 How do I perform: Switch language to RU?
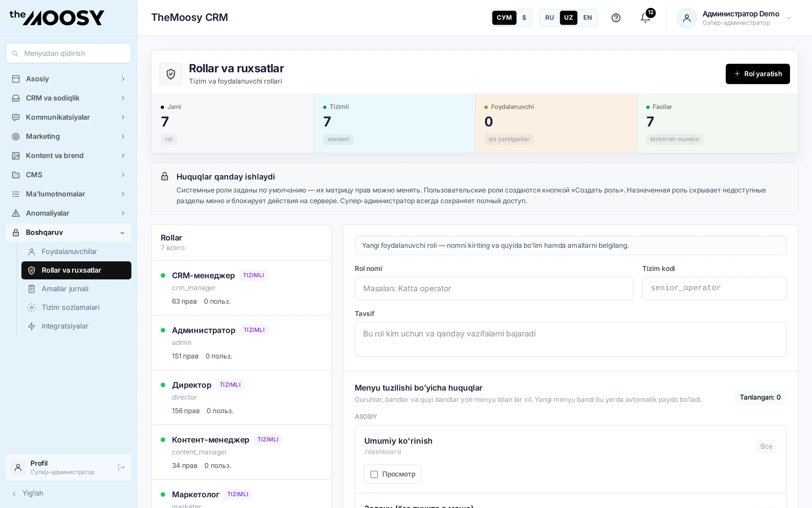[549, 18]
